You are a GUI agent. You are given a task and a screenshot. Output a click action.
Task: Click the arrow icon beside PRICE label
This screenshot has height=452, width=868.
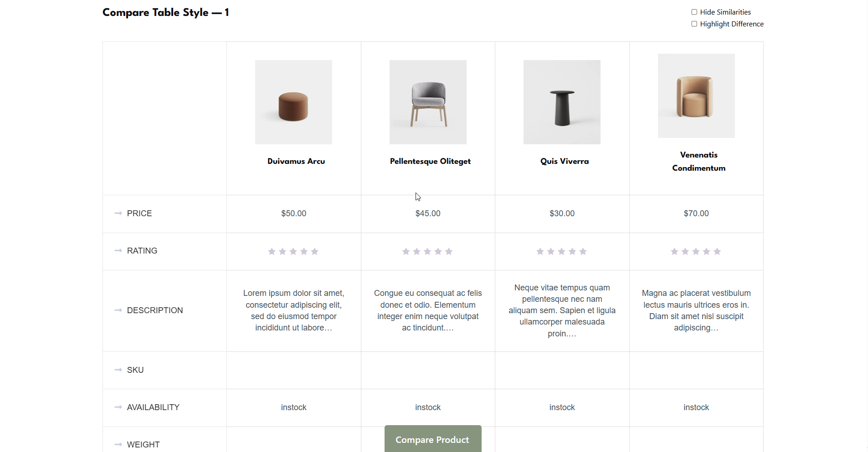(118, 213)
